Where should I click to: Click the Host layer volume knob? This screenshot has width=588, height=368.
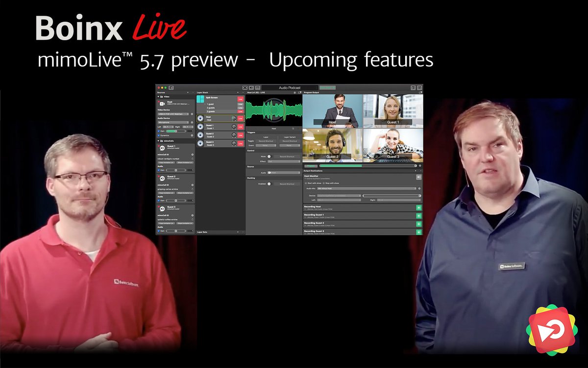[234, 118]
